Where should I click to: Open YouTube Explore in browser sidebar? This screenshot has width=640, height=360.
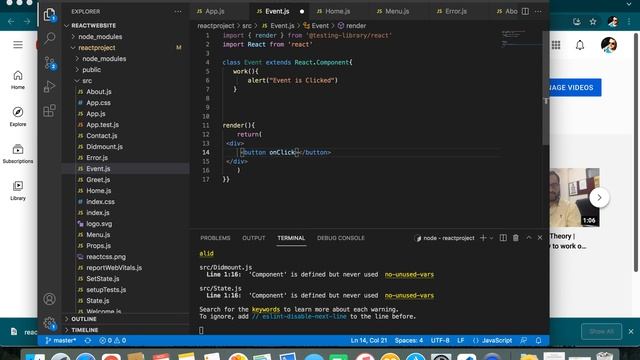point(18,117)
